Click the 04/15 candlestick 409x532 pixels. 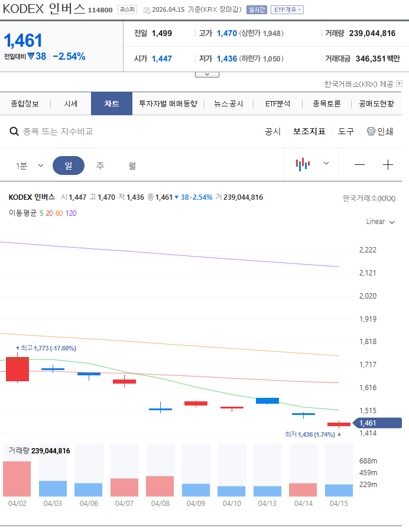pos(339,424)
